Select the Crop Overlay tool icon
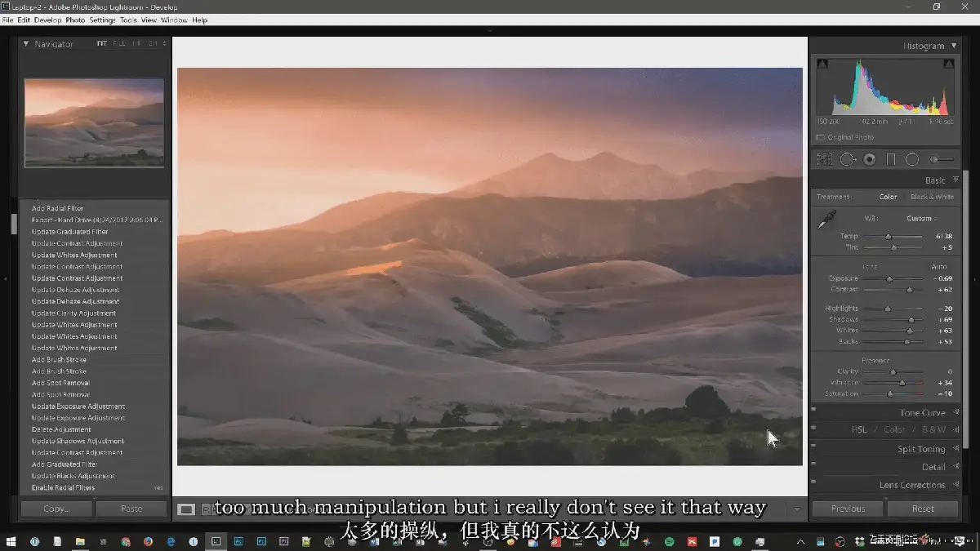The height and width of the screenshot is (551, 980). point(825,160)
